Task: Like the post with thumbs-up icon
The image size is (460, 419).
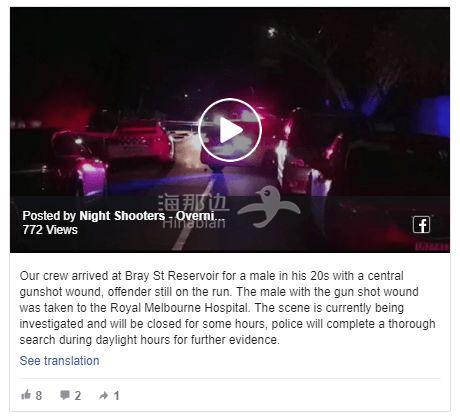Action: [26, 395]
